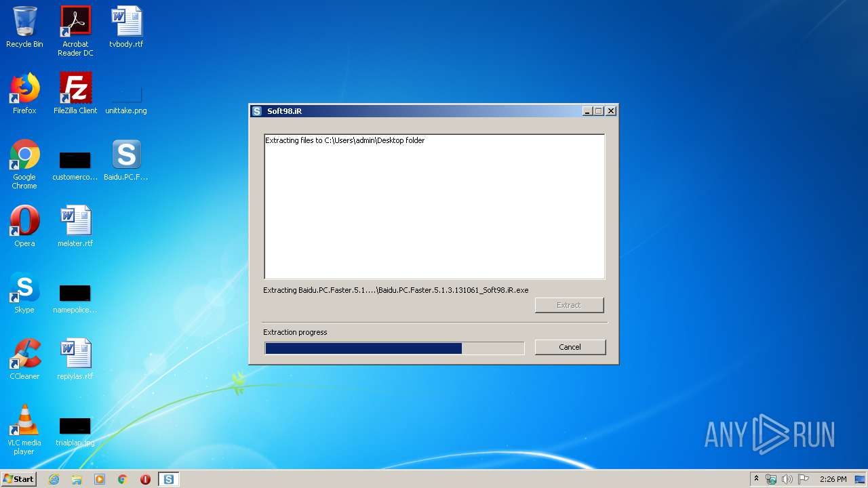Open Opera from the taskbar
The width and height of the screenshot is (868, 488).
145,479
